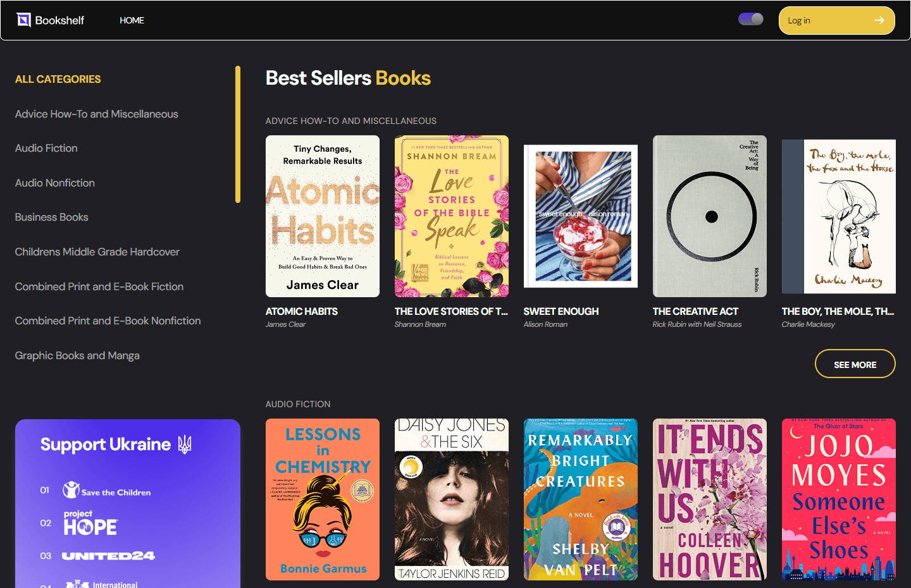Click the AUDIO FICTION section heading

pyautogui.click(x=298, y=404)
